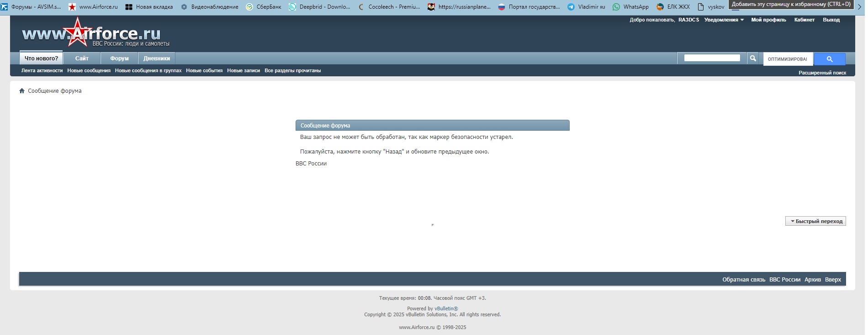
Task: Open the СберБанк bookmark
Action: [264, 7]
